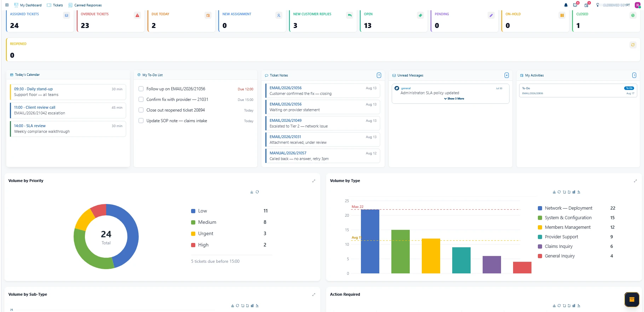Click the donut chart total 24

(x=106, y=234)
